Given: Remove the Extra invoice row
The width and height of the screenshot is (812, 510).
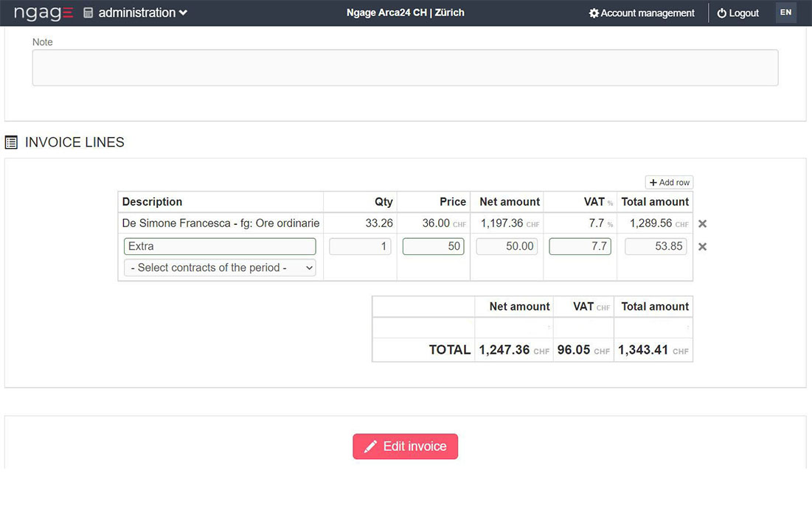Looking at the screenshot, I should coord(702,247).
